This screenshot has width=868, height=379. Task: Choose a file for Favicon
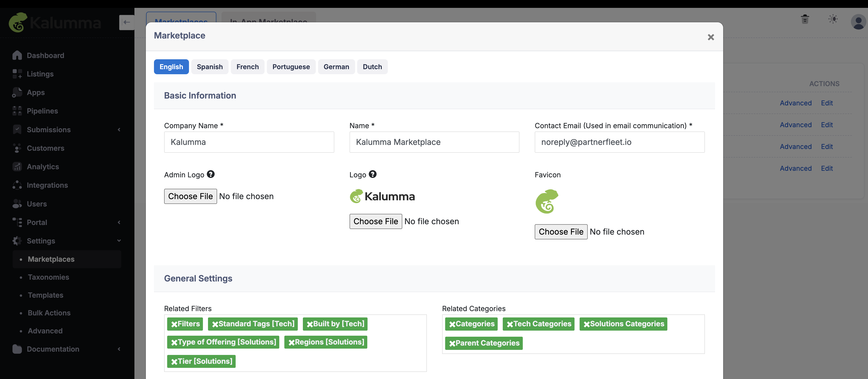coord(561,232)
